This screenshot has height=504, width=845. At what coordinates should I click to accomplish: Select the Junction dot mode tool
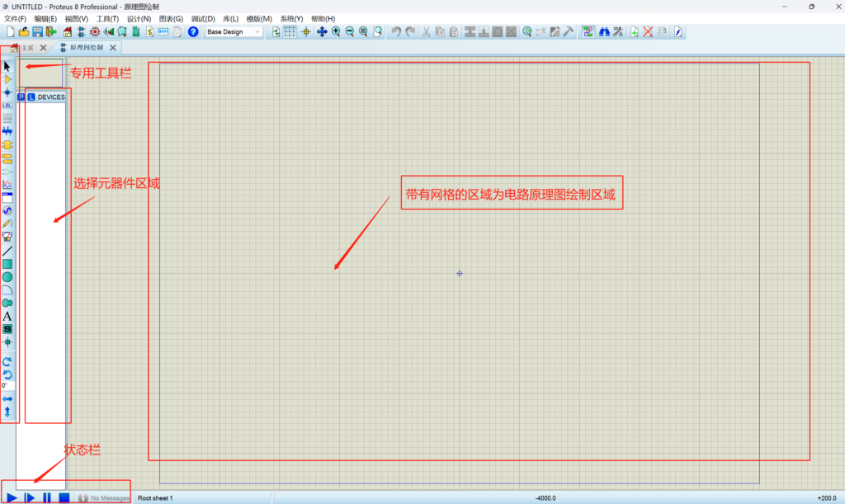7,92
